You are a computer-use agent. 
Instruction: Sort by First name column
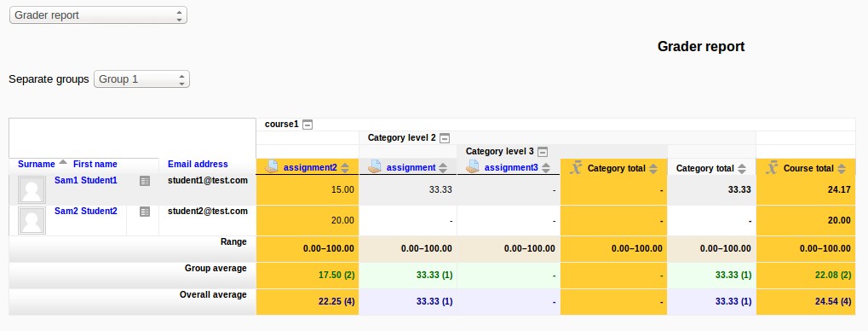pyautogui.click(x=95, y=164)
